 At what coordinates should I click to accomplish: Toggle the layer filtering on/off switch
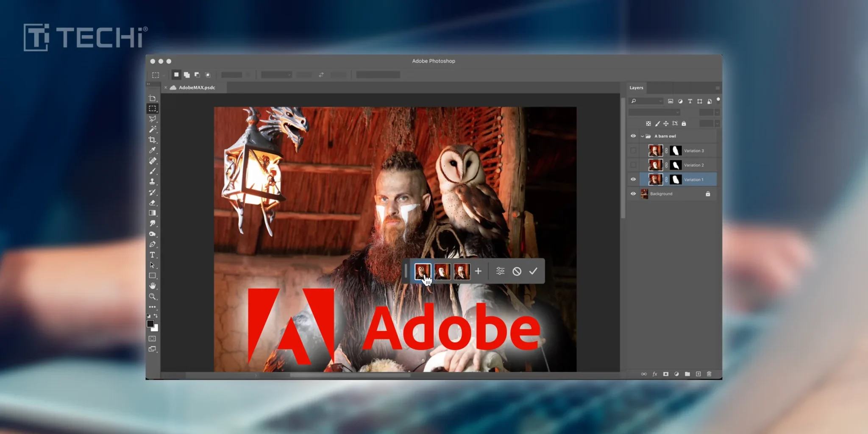click(x=718, y=100)
